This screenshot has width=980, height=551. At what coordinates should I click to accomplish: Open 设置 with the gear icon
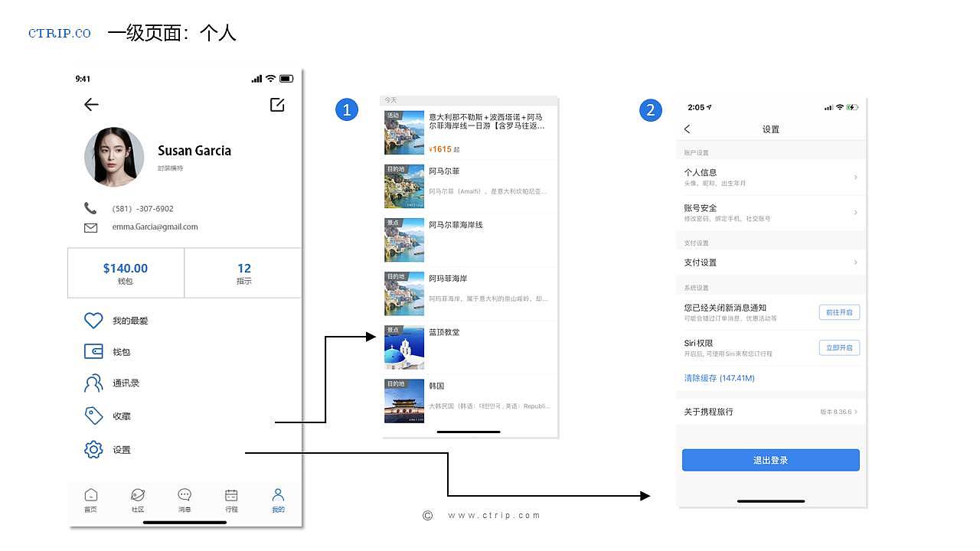[x=93, y=450]
